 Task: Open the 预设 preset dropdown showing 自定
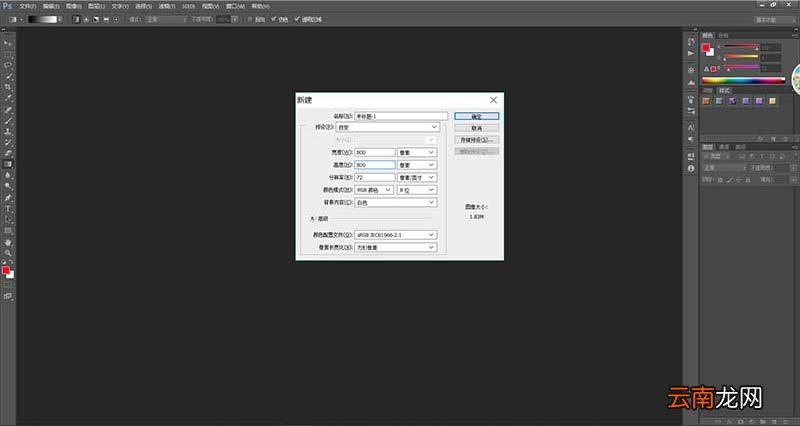(388, 127)
